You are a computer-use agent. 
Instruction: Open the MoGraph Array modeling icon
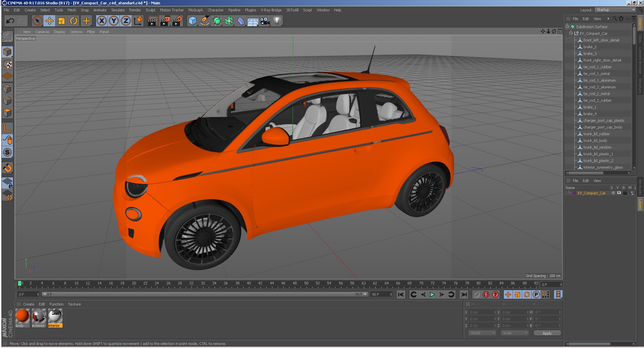[229, 21]
